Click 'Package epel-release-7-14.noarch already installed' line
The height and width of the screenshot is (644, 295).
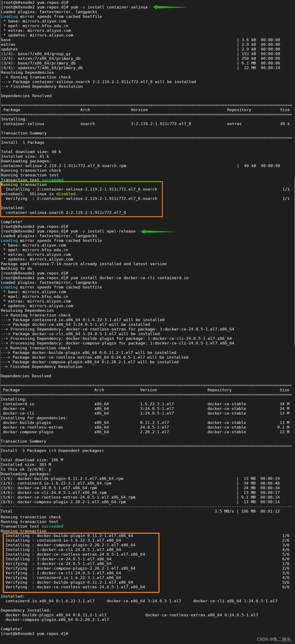(x=84, y=264)
